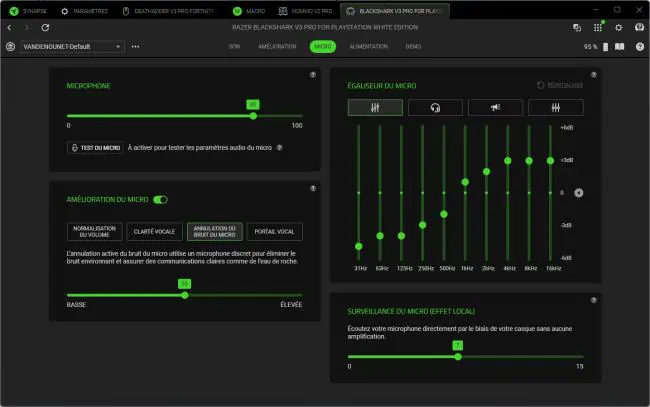Click the battery icon next to 95 %
The height and width of the screenshot is (407, 650).
(x=605, y=47)
